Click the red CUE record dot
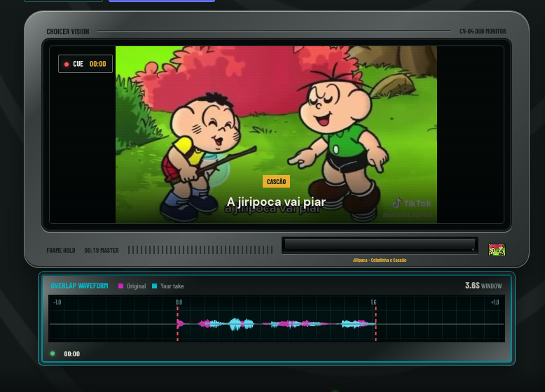This screenshot has height=392, width=545. coord(67,64)
